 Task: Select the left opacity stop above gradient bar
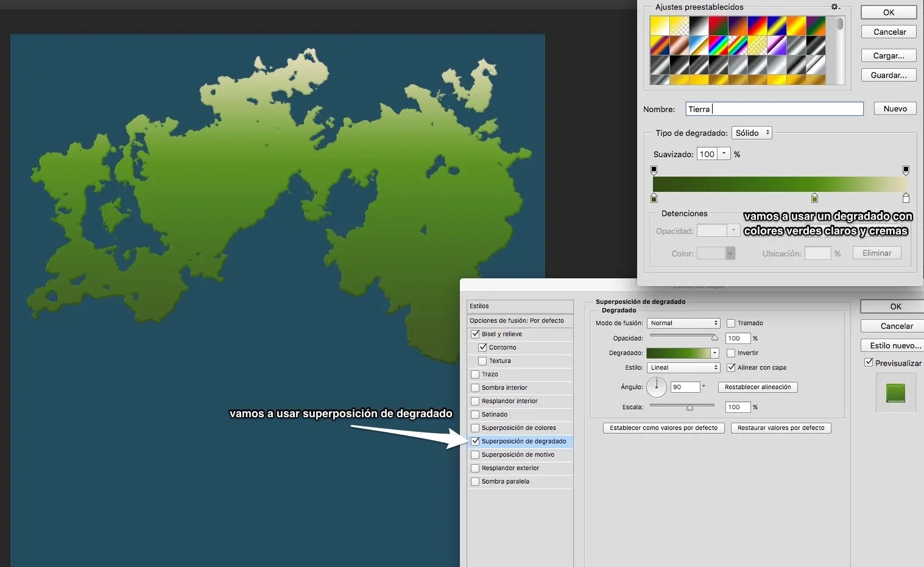coord(654,170)
